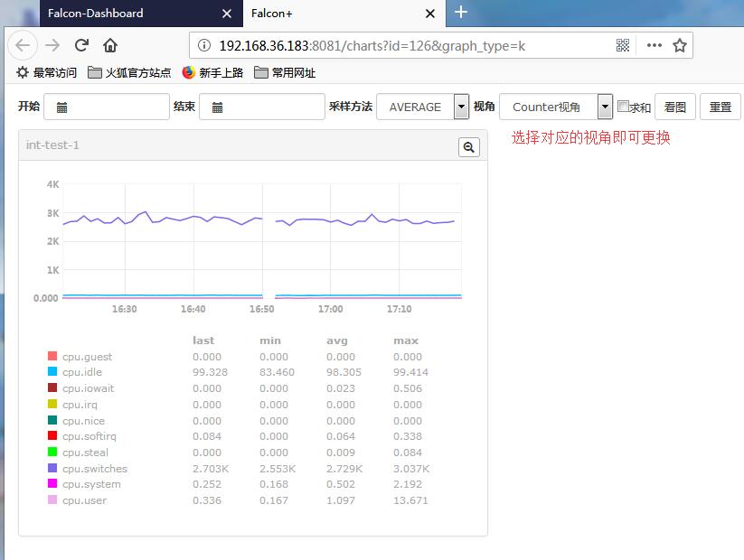
Task: Click the 看图 view chart button
Action: tap(674, 107)
